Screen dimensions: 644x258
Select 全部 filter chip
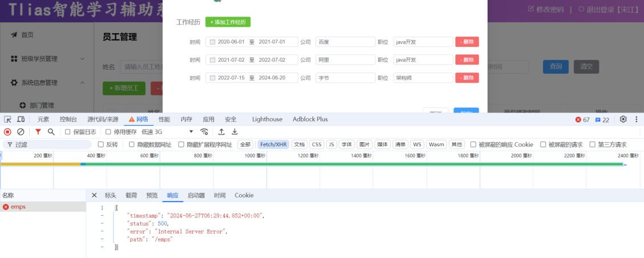point(245,144)
